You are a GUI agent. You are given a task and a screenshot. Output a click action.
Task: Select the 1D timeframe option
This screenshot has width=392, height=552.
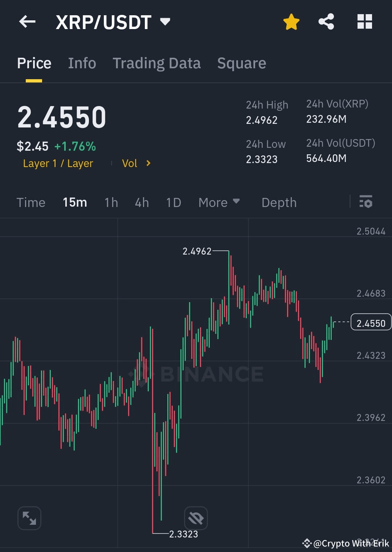pyautogui.click(x=173, y=202)
